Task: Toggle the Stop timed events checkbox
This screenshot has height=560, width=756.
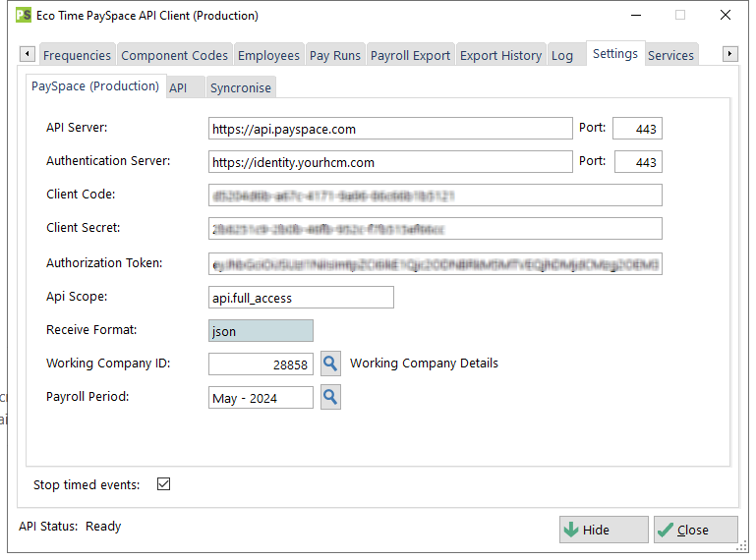Action: point(163,483)
